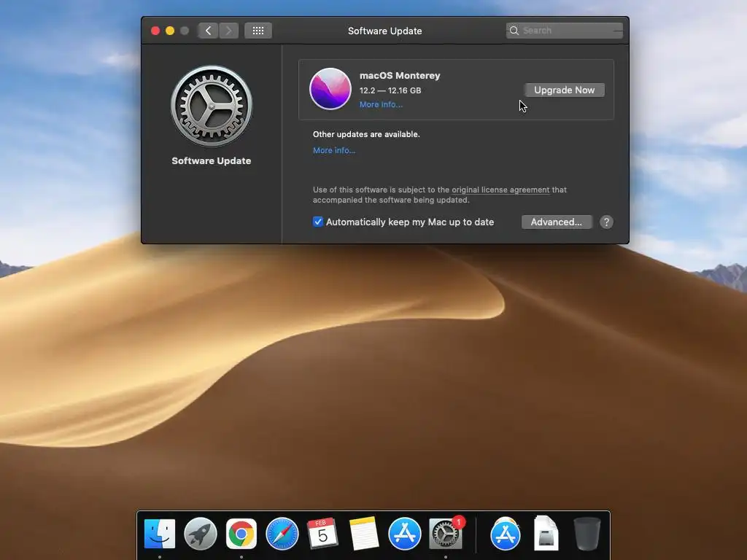
Task: Open More info under macOS Monterey
Action: pyautogui.click(x=381, y=104)
